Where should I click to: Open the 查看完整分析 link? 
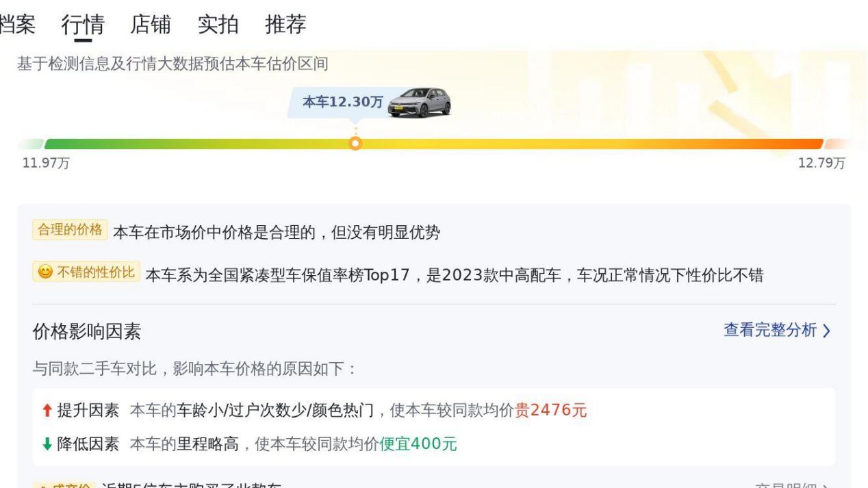tap(770, 331)
